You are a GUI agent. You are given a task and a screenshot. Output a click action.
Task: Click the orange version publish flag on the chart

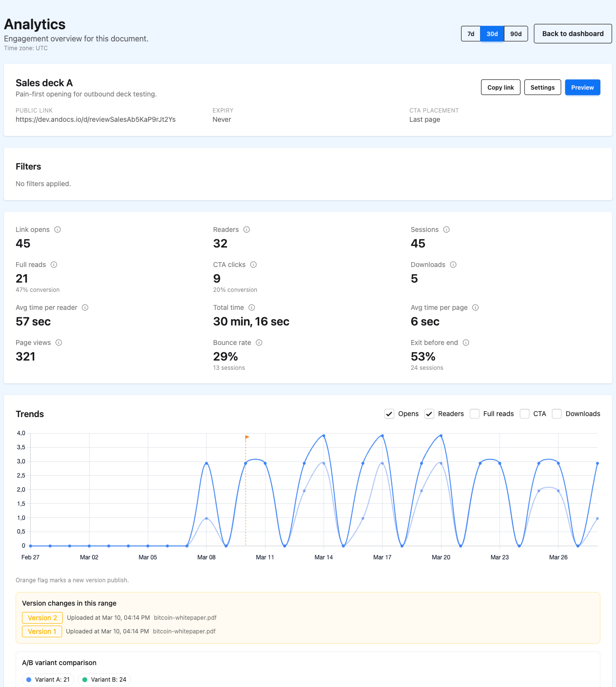pos(247,438)
